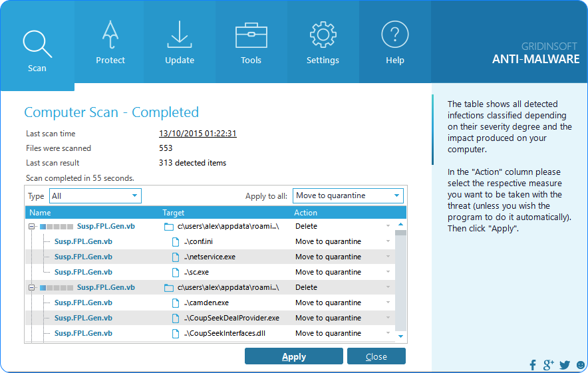Open the Settings gear icon
The image size is (588, 373).
point(323,35)
